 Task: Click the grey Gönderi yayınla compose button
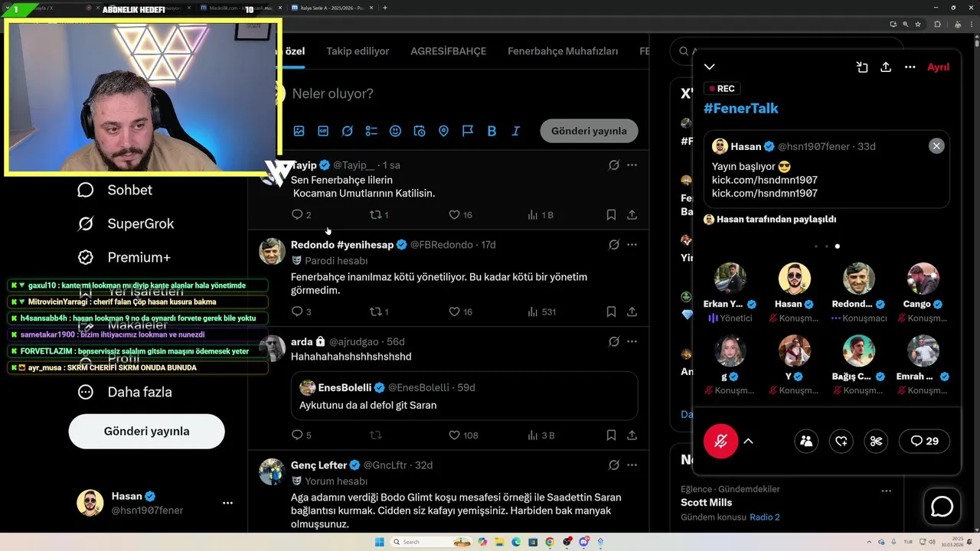click(x=589, y=131)
